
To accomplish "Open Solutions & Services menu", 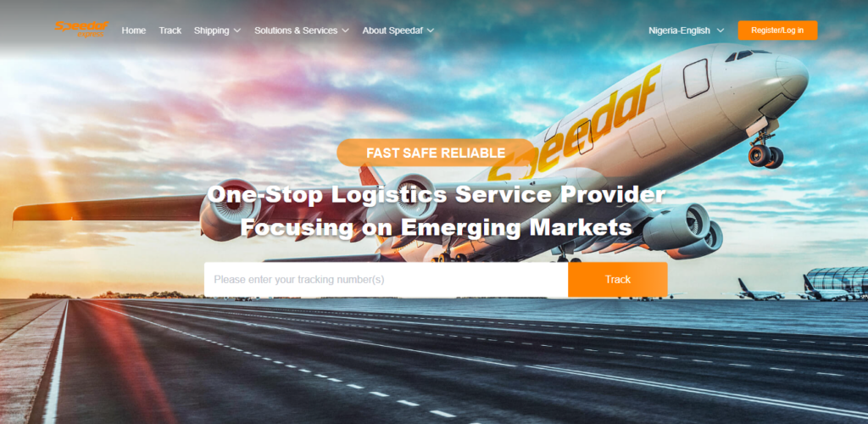I will click(296, 31).
